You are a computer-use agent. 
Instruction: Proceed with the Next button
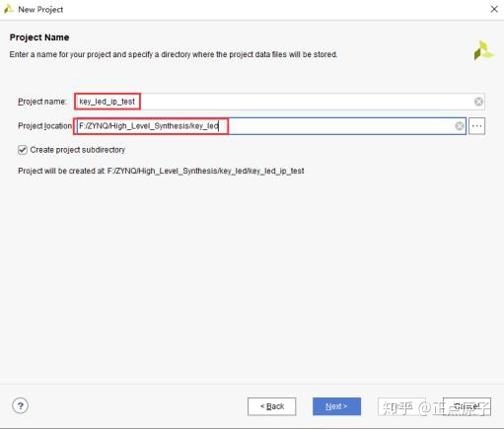pyautogui.click(x=336, y=406)
